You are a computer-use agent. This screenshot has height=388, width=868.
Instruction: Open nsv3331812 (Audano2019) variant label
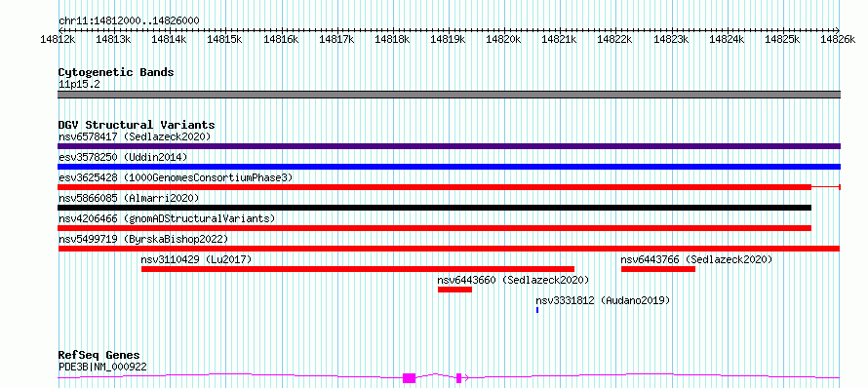603,300
